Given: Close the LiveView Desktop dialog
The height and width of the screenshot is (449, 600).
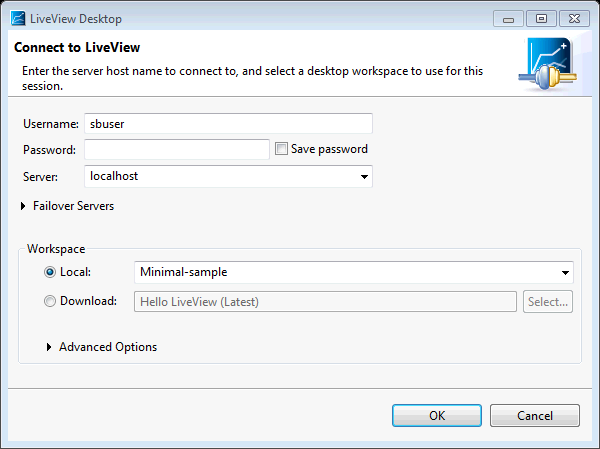Looking at the screenshot, I should click(571, 18).
